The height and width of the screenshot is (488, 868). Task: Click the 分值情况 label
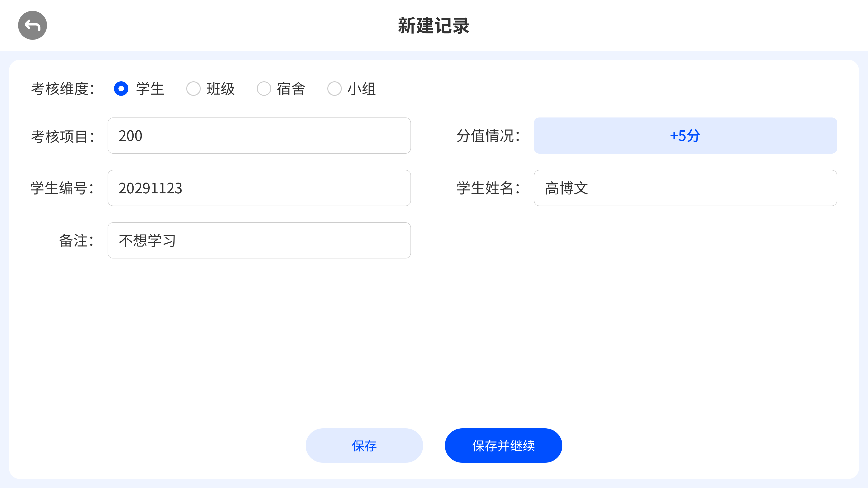(x=488, y=136)
